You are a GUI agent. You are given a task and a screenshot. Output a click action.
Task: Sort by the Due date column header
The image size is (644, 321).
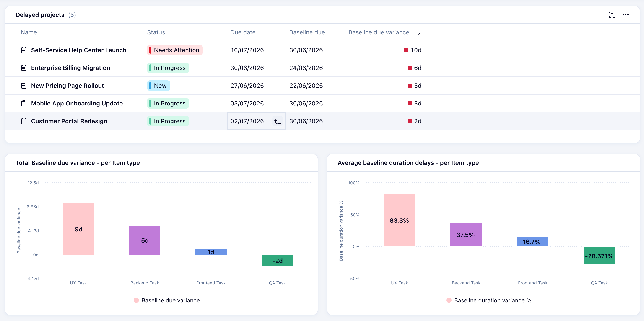pos(243,32)
